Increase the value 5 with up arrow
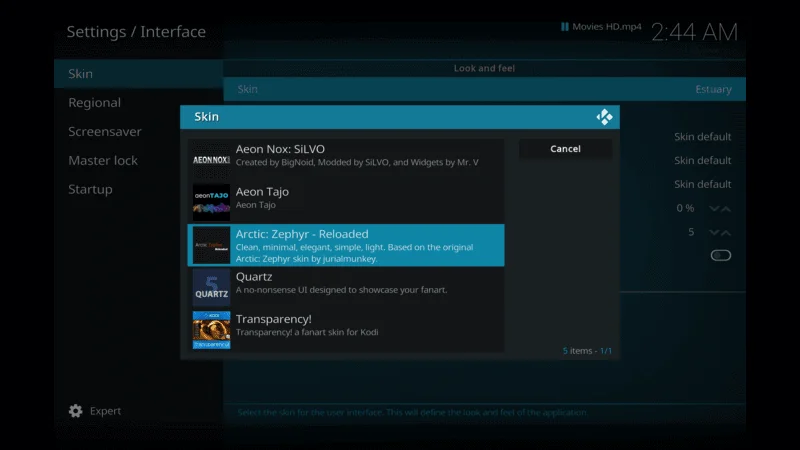800x450 pixels. pos(726,232)
